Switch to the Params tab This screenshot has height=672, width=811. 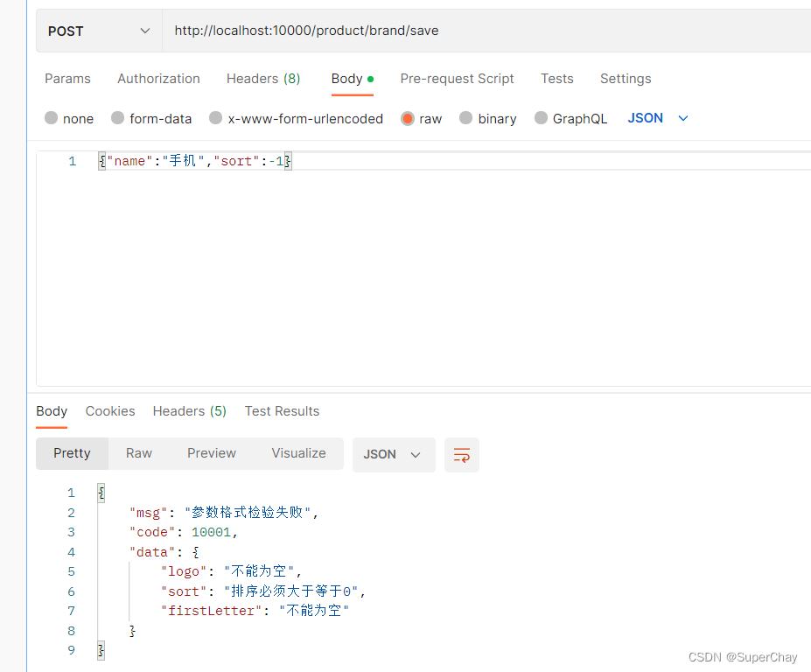coord(67,79)
